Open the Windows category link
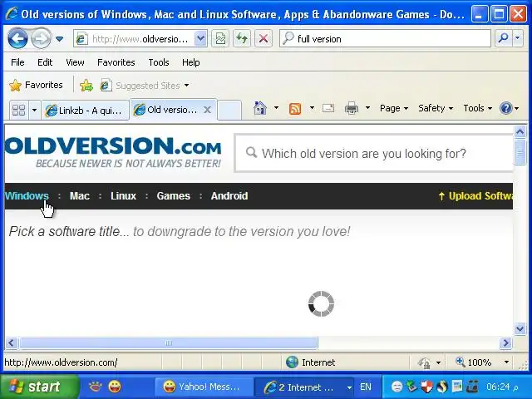This screenshot has height=399, width=532. [27, 196]
